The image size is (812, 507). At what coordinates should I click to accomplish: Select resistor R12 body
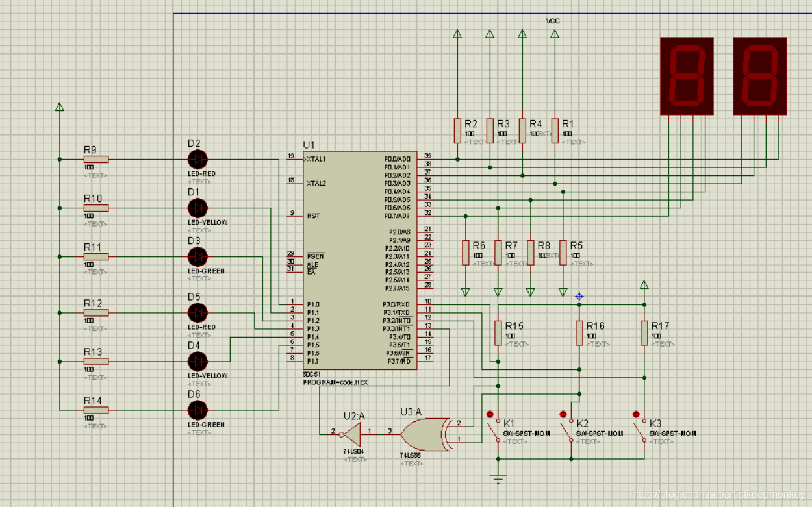coord(96,313)
